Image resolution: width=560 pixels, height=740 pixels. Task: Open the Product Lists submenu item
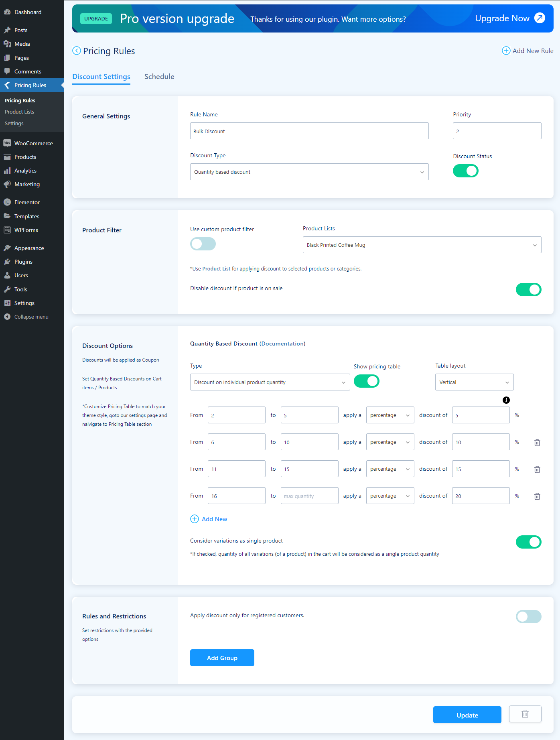tap(19, 112)
